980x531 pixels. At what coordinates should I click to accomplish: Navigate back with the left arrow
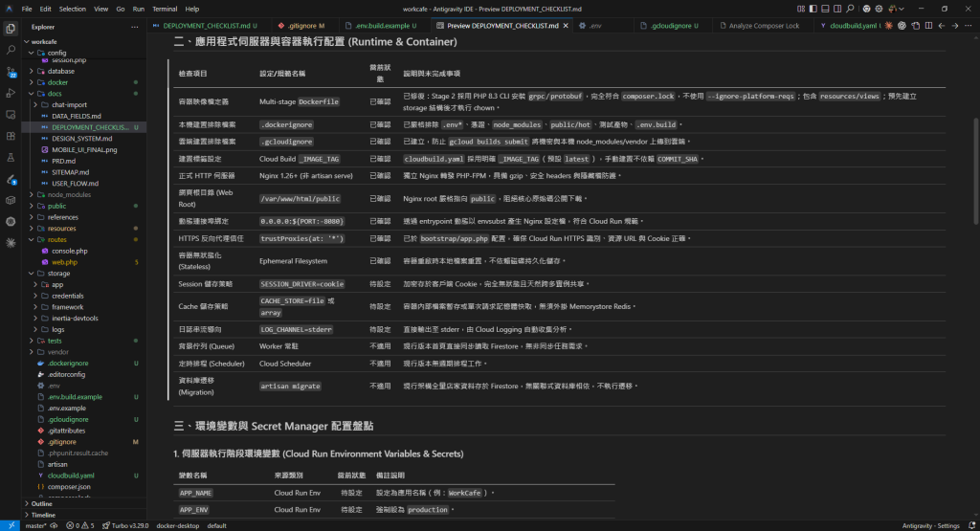(942, 26)
